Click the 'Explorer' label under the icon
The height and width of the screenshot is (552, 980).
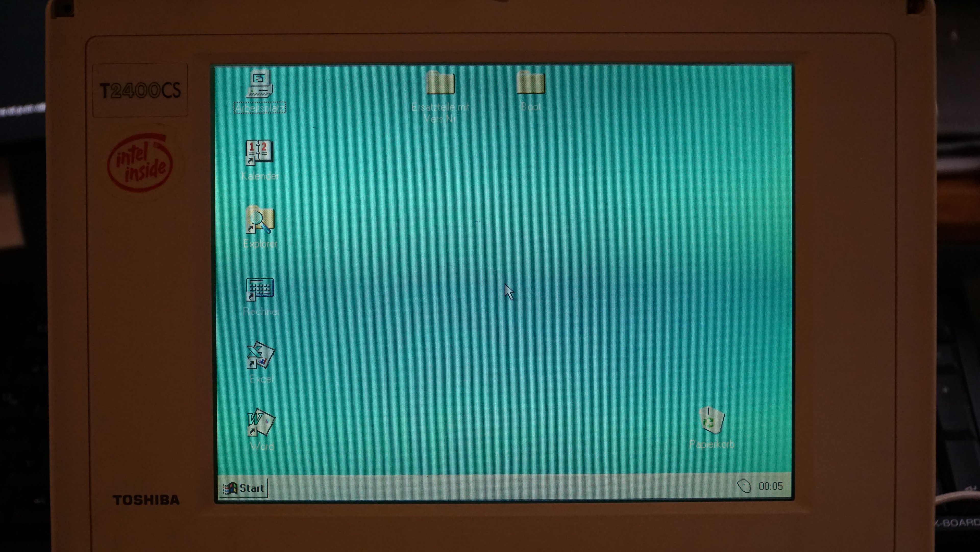click(260, 244)
